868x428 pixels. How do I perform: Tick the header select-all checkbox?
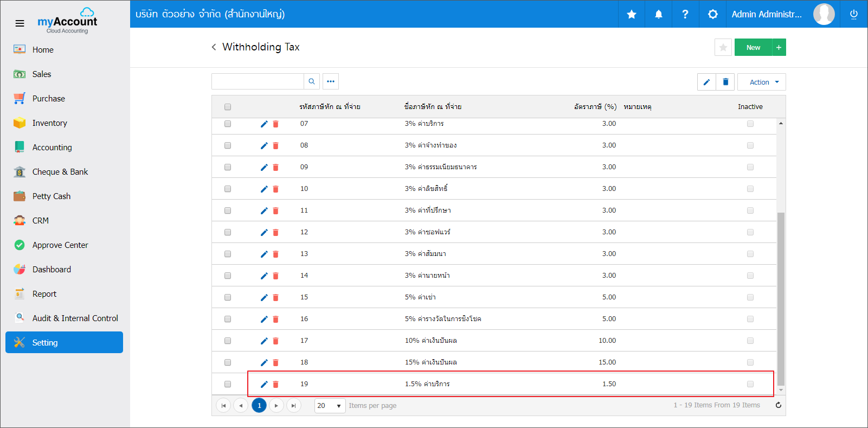228,107
